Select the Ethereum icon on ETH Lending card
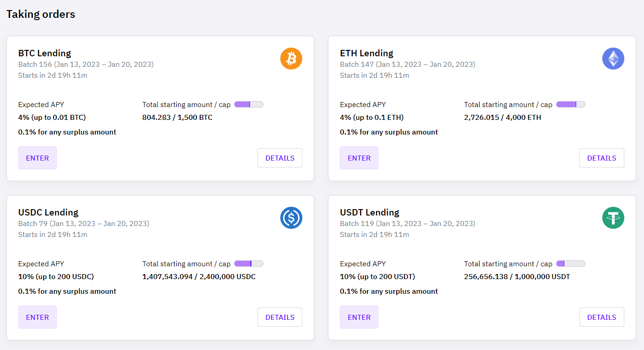The width and height of the screenshot is (644, 350). coord(613,59)
